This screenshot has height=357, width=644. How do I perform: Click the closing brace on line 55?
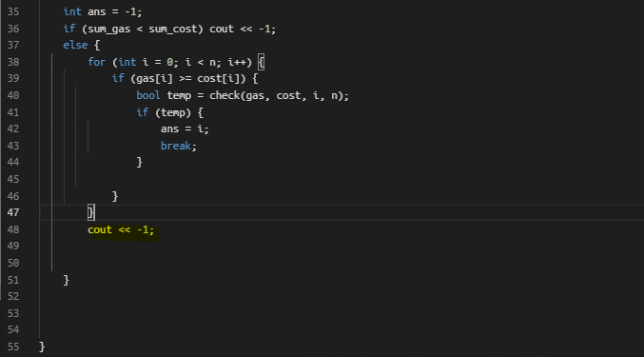coord(42,347)
